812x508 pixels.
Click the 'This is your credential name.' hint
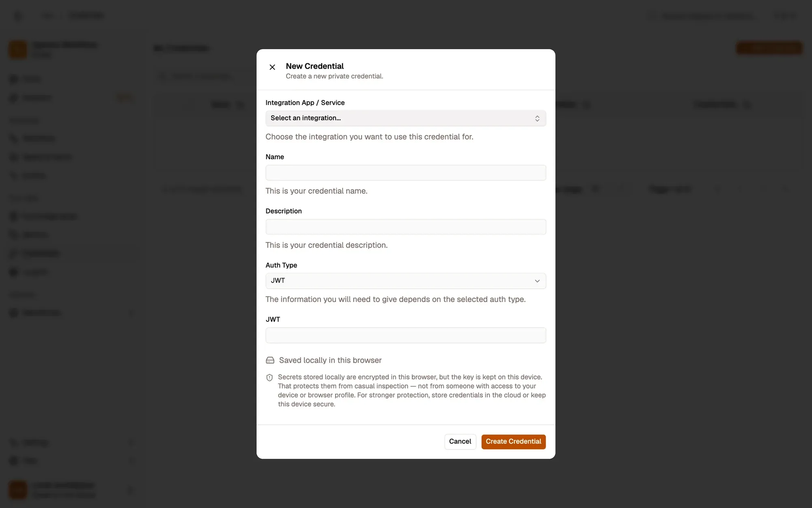click(x=316, y=191)
